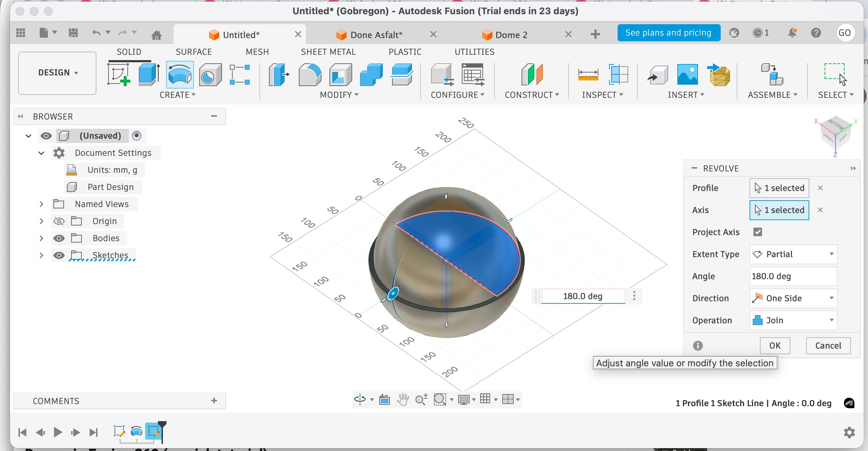
Task: Click OK to confirm the Revolve
Action: 774,345
